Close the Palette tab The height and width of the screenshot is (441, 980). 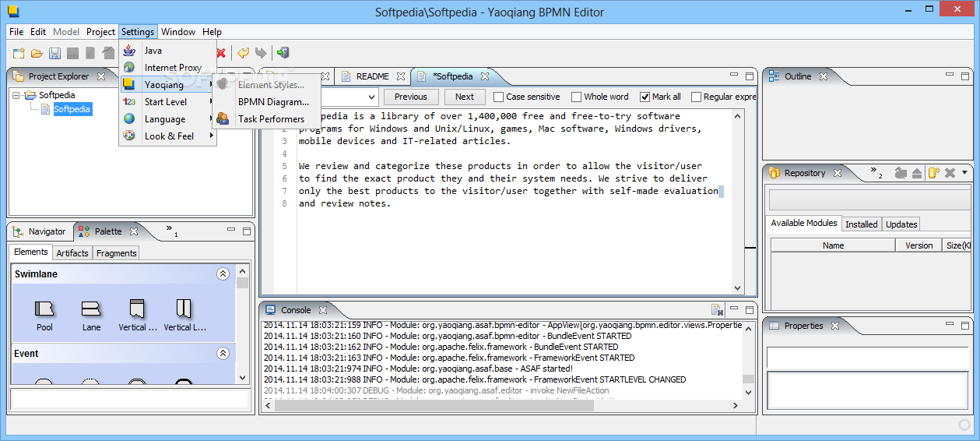coord(133,231)
